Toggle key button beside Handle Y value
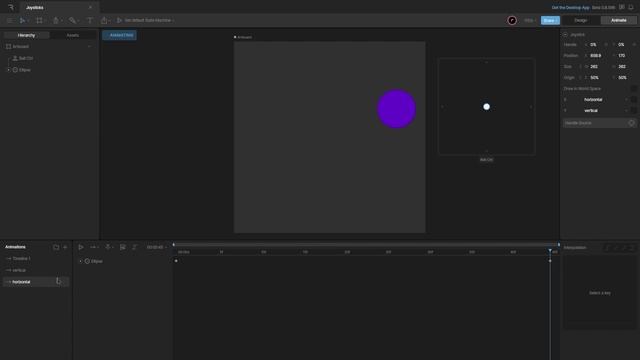 point(634,44)
